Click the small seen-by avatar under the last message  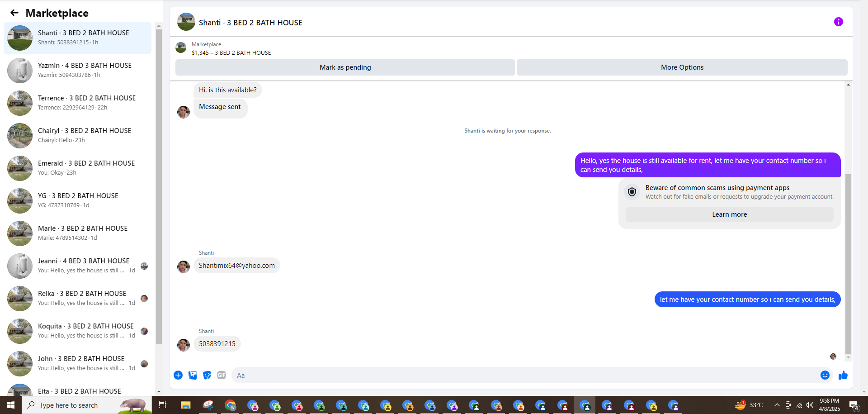coord(833,357)
